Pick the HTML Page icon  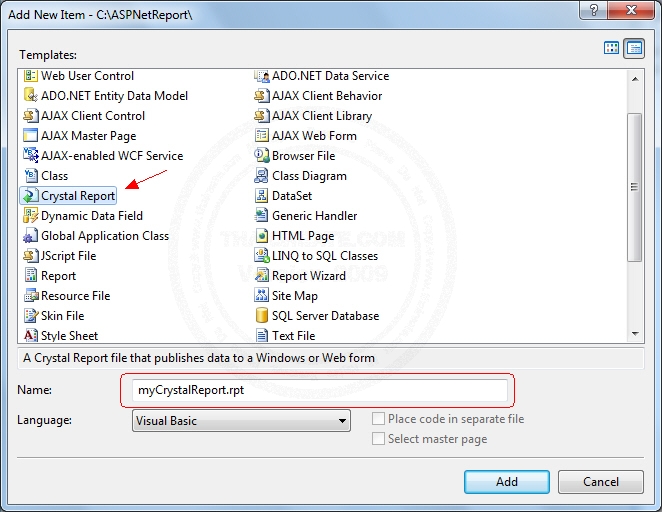click(x=262, y=236)
